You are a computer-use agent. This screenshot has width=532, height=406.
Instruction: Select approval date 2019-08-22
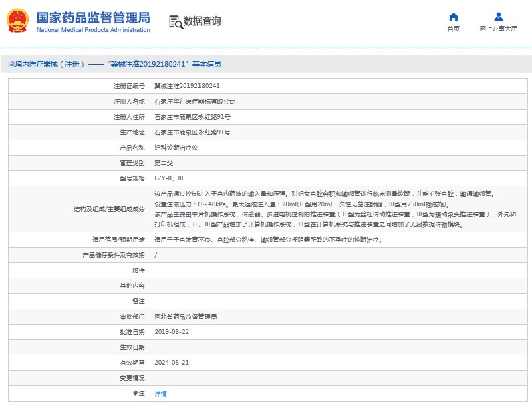172,332
